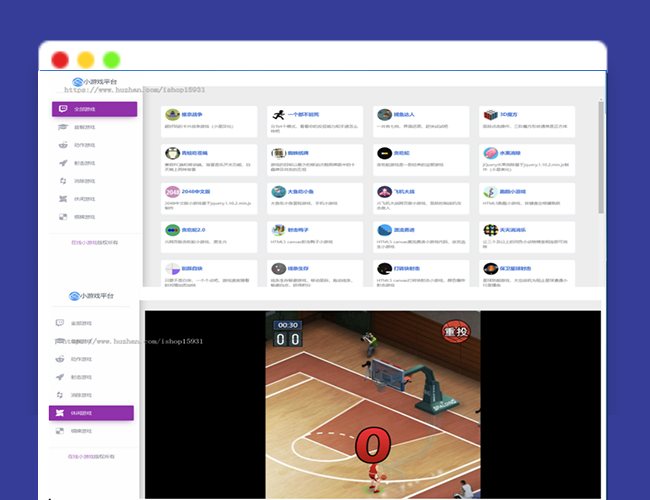Open the 2048中文版 title link
This screenshot has width=650, height=500.
click(x=196, y=192)
